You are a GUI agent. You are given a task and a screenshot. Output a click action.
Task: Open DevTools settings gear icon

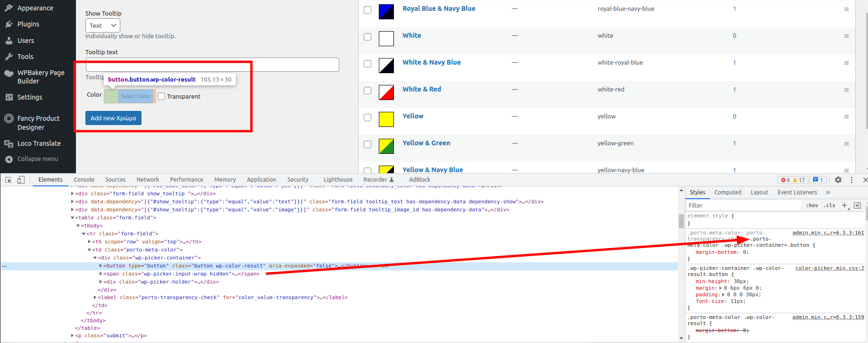point(838,180)
